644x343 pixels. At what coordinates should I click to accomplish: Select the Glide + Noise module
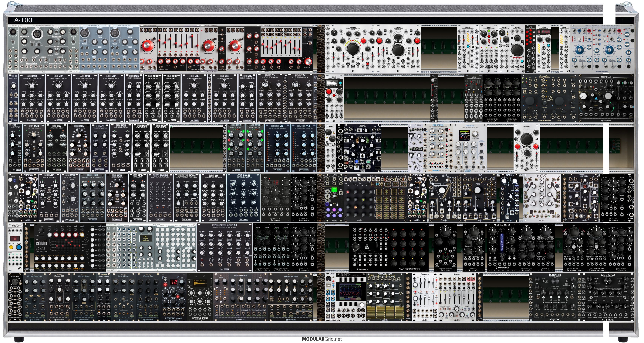point(14,98)
